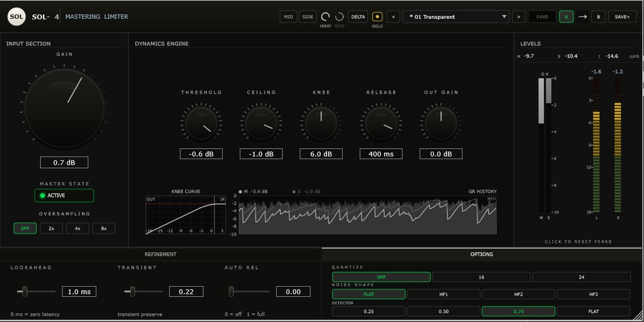This screenshot has width=644, height=322.
Task: Set Detector to FLAT
Action: coord(594,311)
